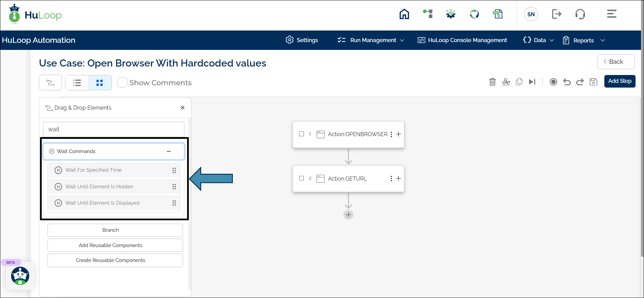Open the robot gear automation icon
This screenshot has height=298, width=644.
pyautogui.click(x=451, y=14)
